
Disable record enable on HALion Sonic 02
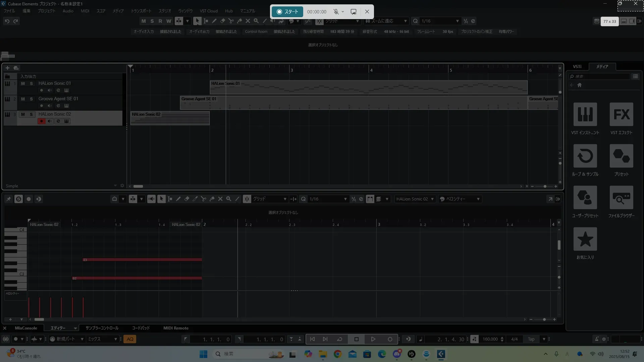click(41, 121)
